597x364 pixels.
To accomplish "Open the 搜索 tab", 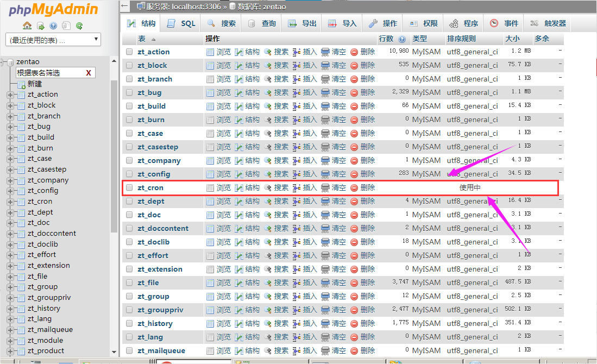I will [x=222, y=23].
